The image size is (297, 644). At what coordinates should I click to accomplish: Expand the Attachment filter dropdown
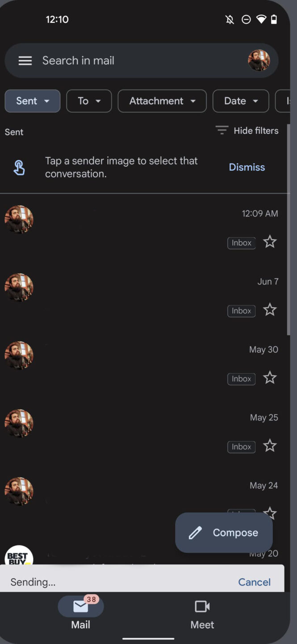pyautogui.click(x=162, y=101)
